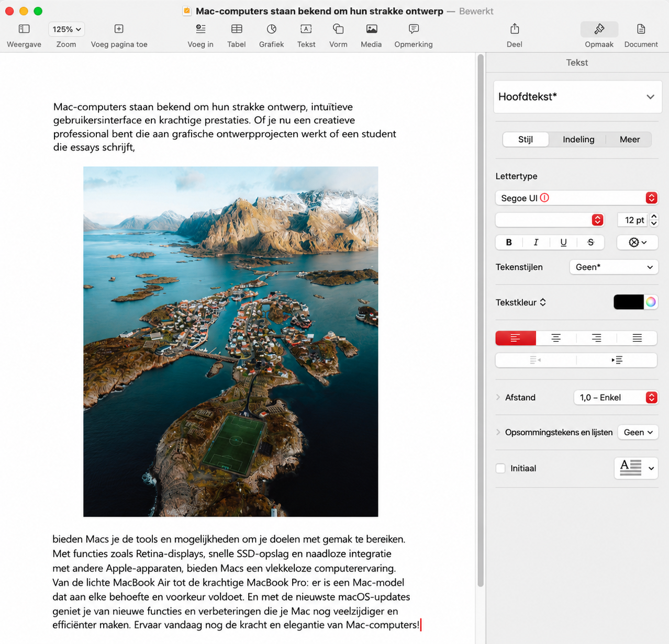Open the color wheel picker

pyautogui.click(x=651, y=302)
